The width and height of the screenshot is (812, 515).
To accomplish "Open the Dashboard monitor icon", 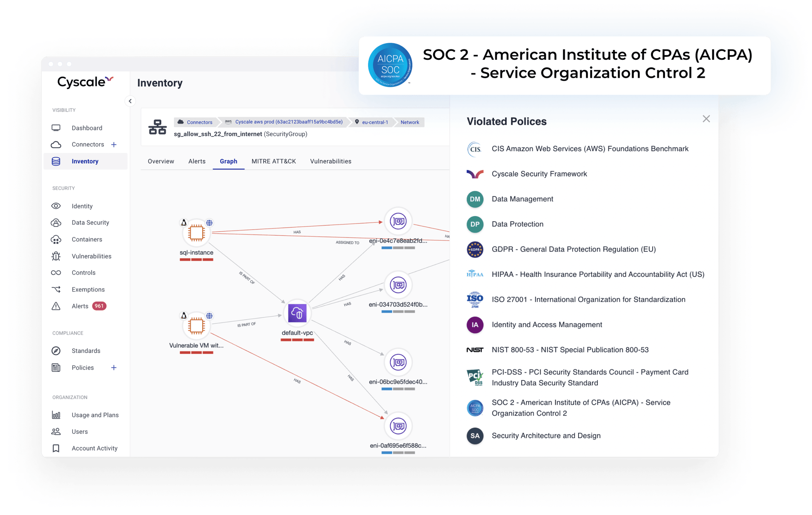I will pyautogui.click(x=56, y=128).
